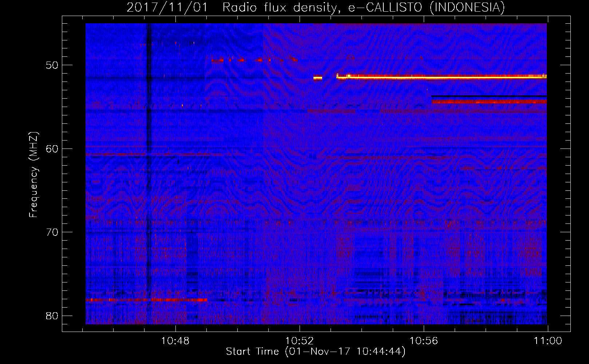Screen dimensions: 589x364
Task: Click the 50 frequency tick label
Action: pyautogui.click(x=52, y=66)
